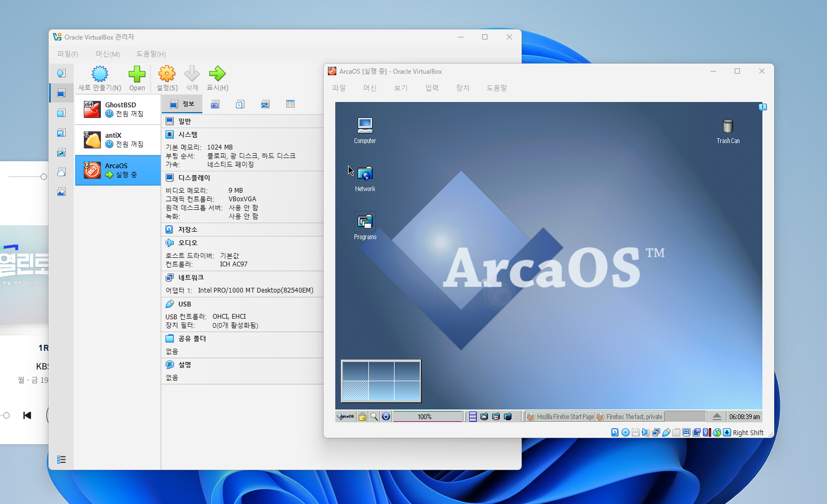Click the 표시(H) show toolbar button
827x504 pixels.
click(217, 78)
